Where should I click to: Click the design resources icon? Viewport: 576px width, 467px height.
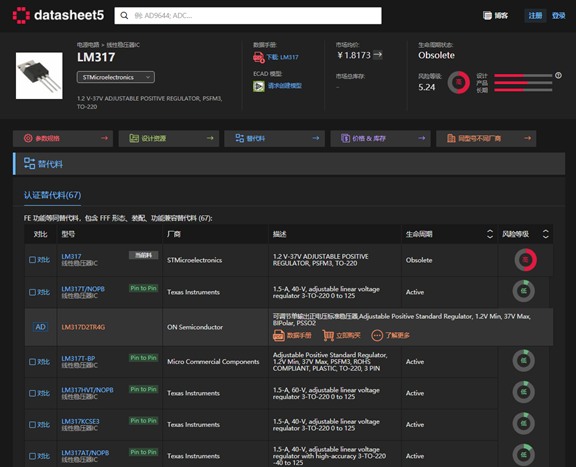[134, 138]
